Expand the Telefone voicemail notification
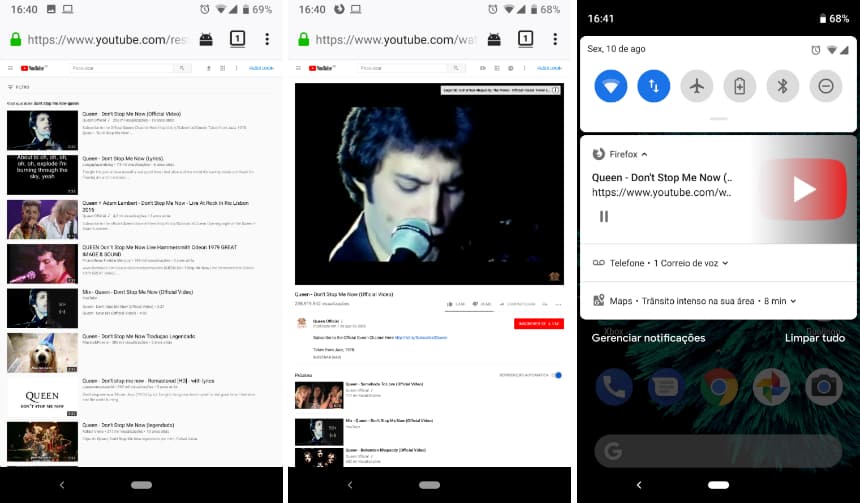860x503 pixels. pyautogui.click(x=725, y=263)
